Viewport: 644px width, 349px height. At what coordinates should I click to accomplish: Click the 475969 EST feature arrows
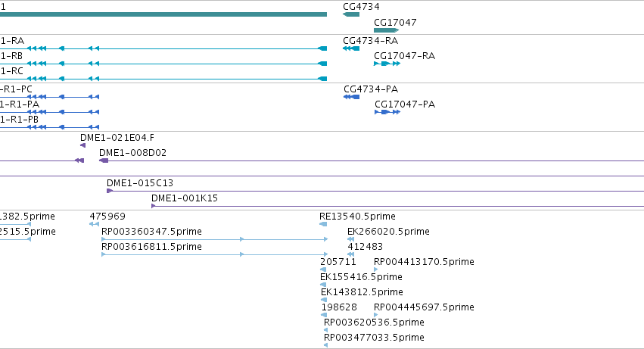coord(94,224)
